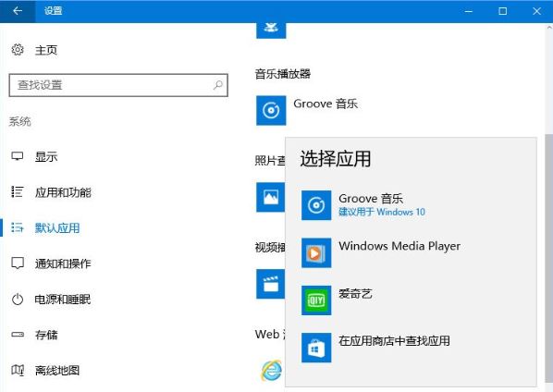Select the Windows Media Player icon
The image size is (553, 392).
coord(316,252)
